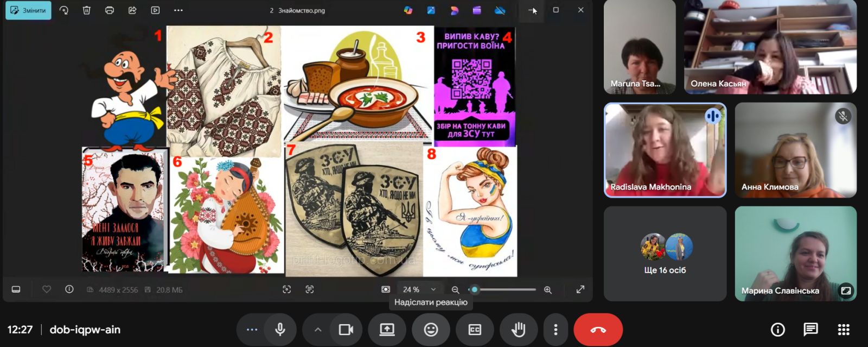
Task: Open audio settings three-dots beside microphone
Action: 252,330
